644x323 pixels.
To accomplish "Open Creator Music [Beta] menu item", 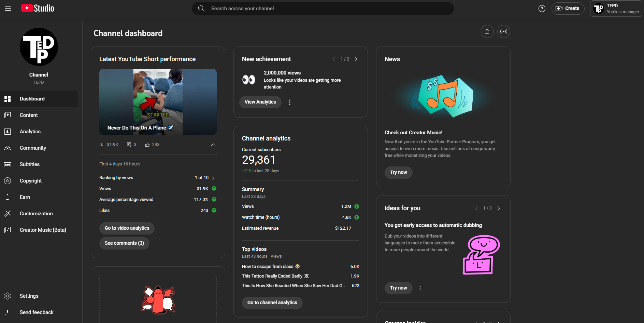I will pyautogui.click(x=39, y=230).
